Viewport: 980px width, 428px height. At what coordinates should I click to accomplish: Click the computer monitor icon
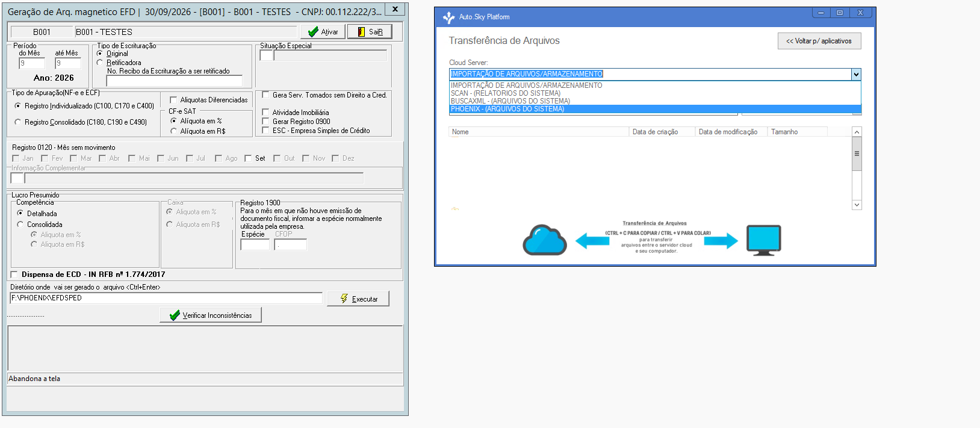tap(764, 240)
